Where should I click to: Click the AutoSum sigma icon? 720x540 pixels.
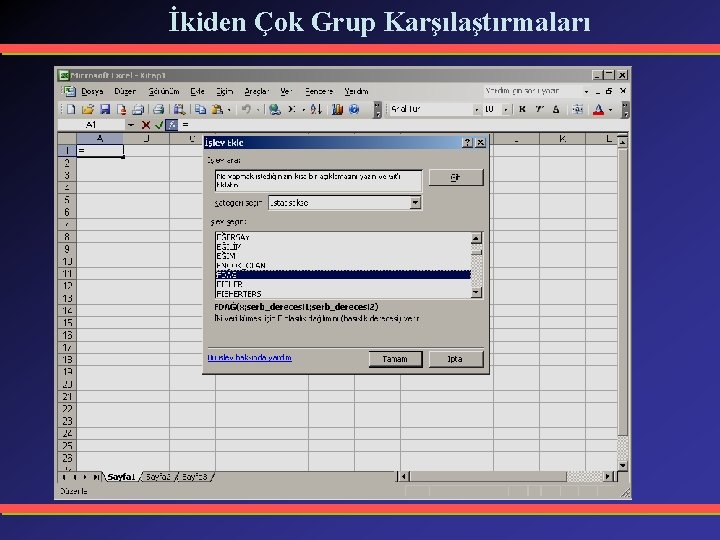click(292, 109)
